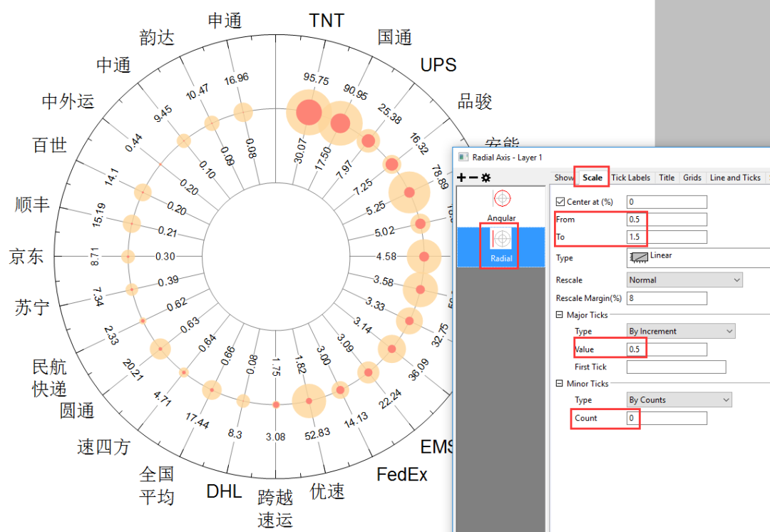The width and height of the screenshot is (770, 532).
Task: Toggle the Center at (%) checkbox
Action: (560, 202)
